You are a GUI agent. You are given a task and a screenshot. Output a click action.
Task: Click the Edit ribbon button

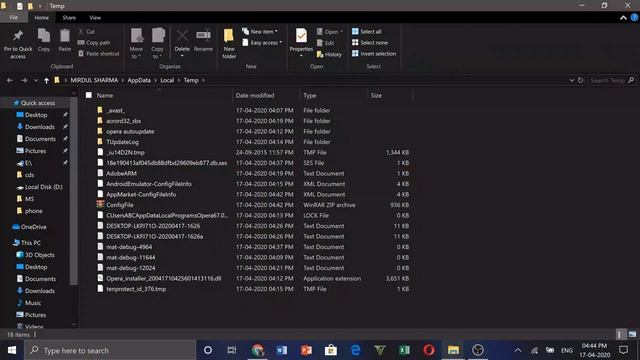coord(326,43)
